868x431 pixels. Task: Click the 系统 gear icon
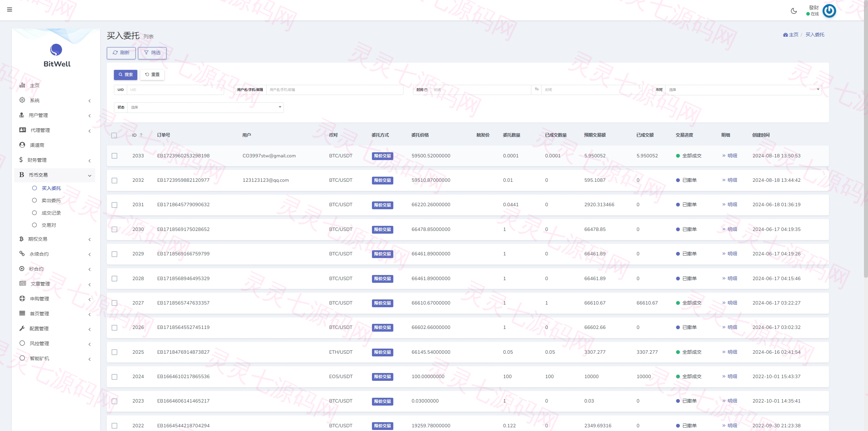point(22,100)
